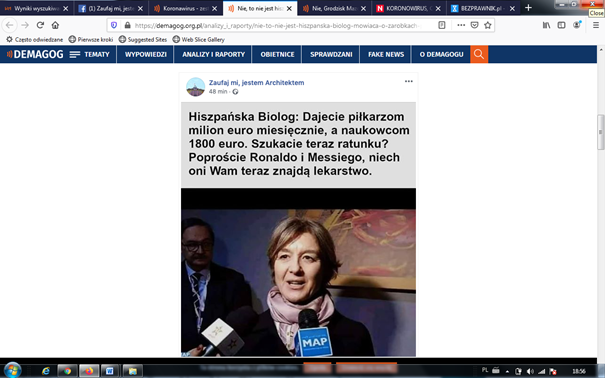Screen dimensions: 605x378
Task: Close the active Nie, to nie jest tab
Action: click(x=289, y=8)
